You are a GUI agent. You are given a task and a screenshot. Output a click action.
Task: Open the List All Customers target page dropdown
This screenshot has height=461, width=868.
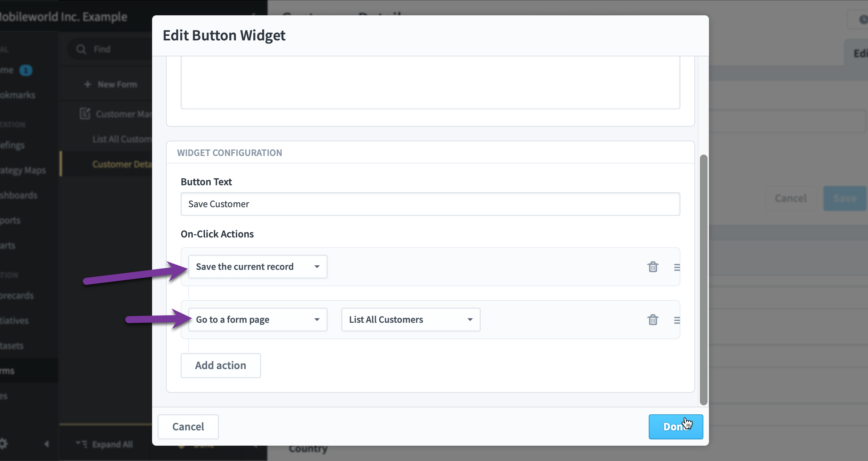point(410,319)
